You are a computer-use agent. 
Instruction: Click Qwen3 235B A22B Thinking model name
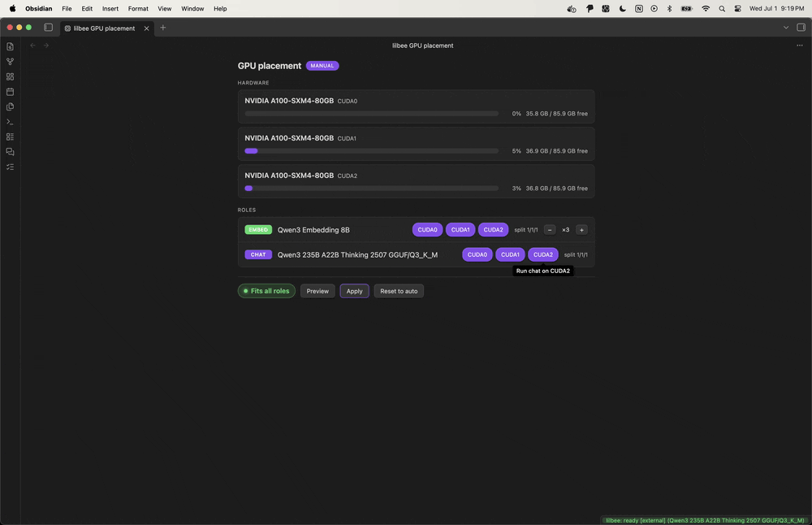[357, 254]
